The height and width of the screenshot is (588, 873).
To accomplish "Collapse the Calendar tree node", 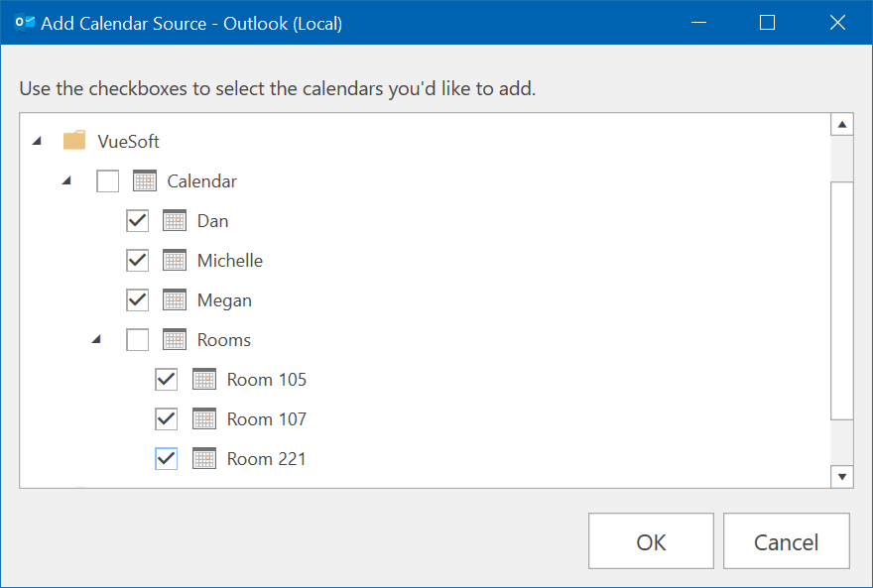I will (x=66, y=180).
